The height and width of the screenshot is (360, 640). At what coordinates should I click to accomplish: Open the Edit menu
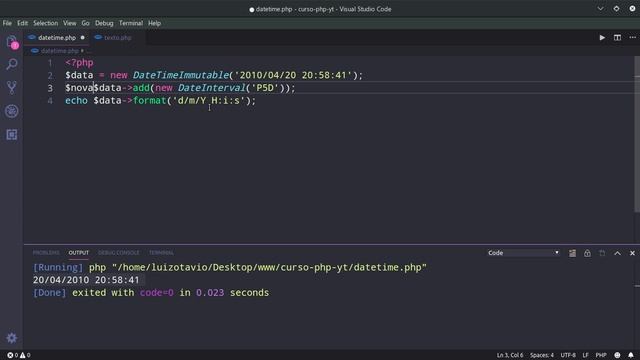22,23
